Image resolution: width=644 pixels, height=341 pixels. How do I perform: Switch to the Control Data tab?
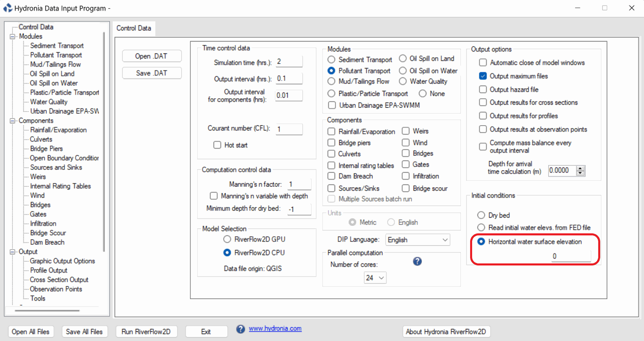point(134,28)
